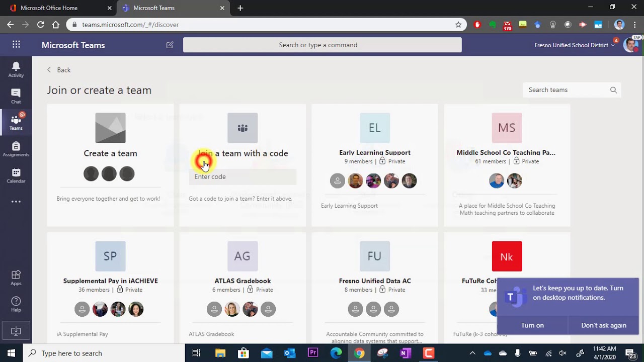Click the '9 members' text

[x=358, y=161]
